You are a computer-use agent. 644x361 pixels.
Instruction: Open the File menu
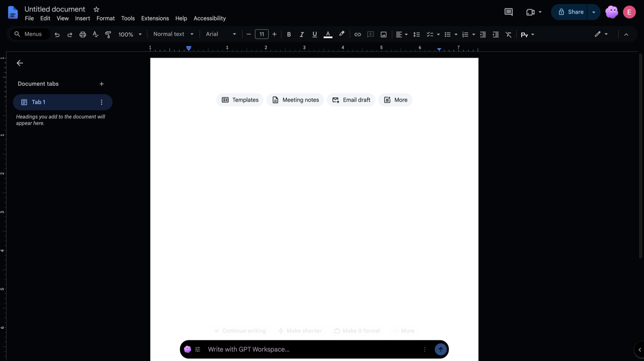(29, 19)
